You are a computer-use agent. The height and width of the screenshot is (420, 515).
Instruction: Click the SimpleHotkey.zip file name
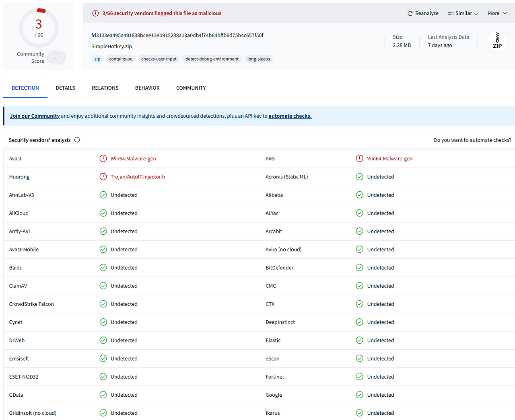click(x=111, y=46)
